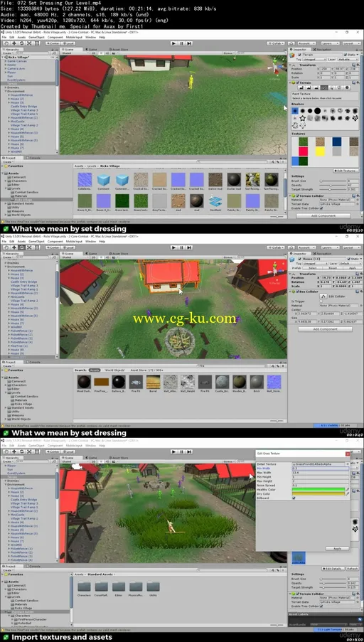Toggle the Billboard checkbox in Edit Grass Texture

[294, 498]
